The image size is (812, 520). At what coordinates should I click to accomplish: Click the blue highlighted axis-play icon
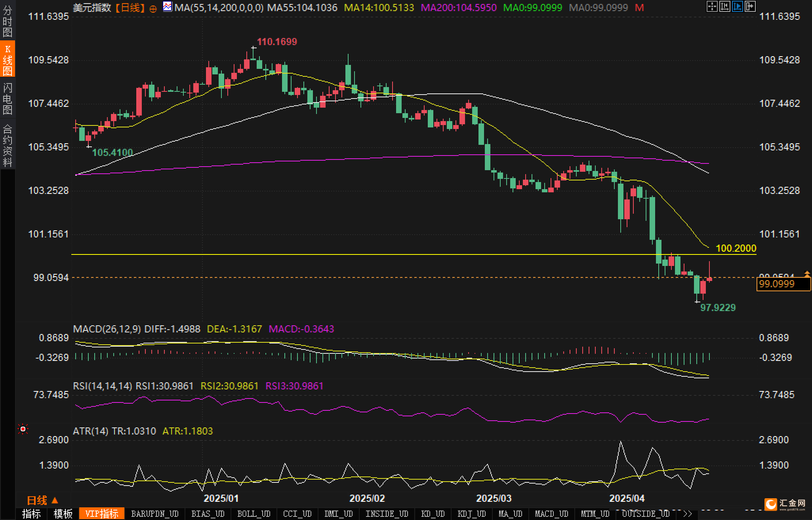click(737, 6)
